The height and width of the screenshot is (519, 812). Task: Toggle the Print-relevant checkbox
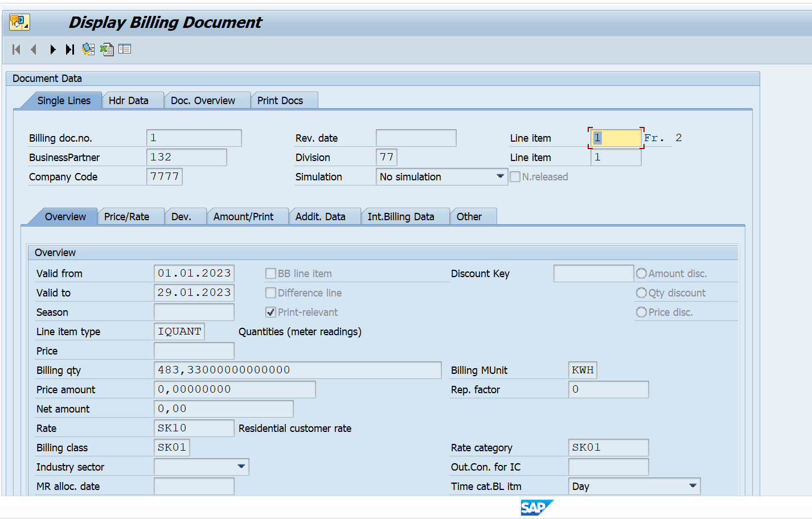pos(271,312)
